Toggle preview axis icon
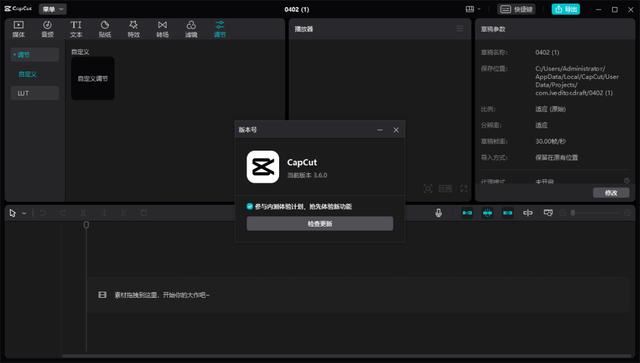Image resolution: width=640 pixels, height=363 pixels. point(528,213)
